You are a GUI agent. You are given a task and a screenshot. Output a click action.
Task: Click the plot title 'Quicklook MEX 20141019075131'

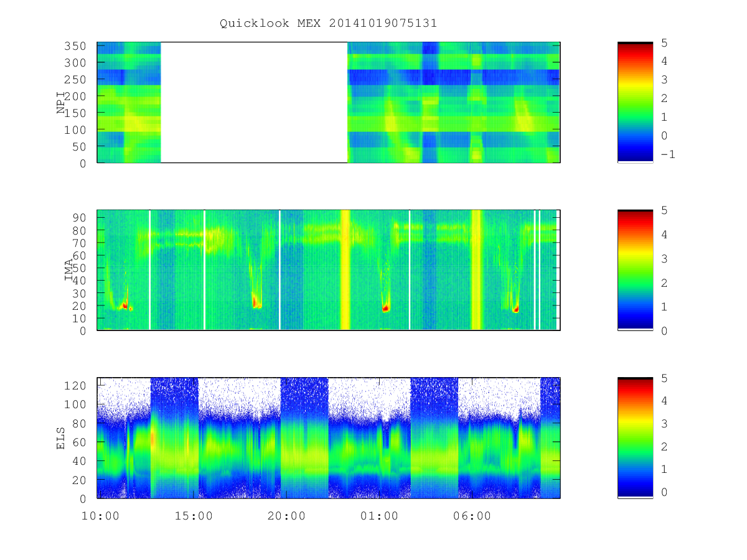(x=329, y=24)
